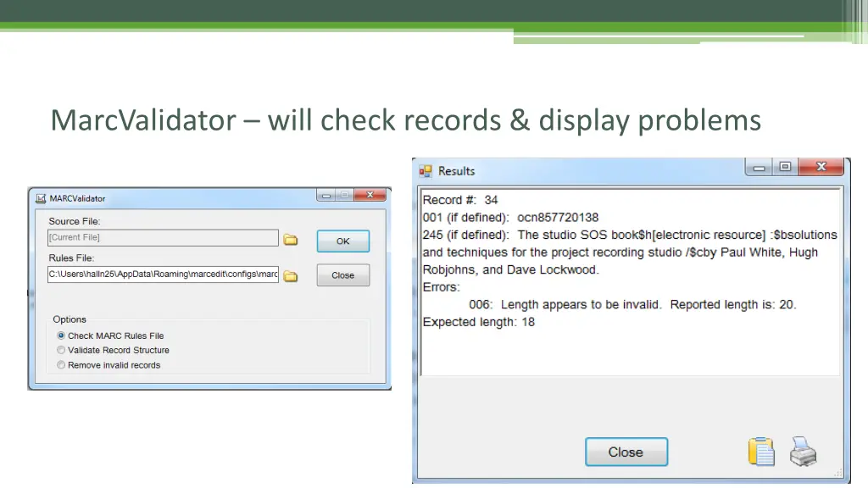Click the 'Expected length: 18' text

[479, 322]
